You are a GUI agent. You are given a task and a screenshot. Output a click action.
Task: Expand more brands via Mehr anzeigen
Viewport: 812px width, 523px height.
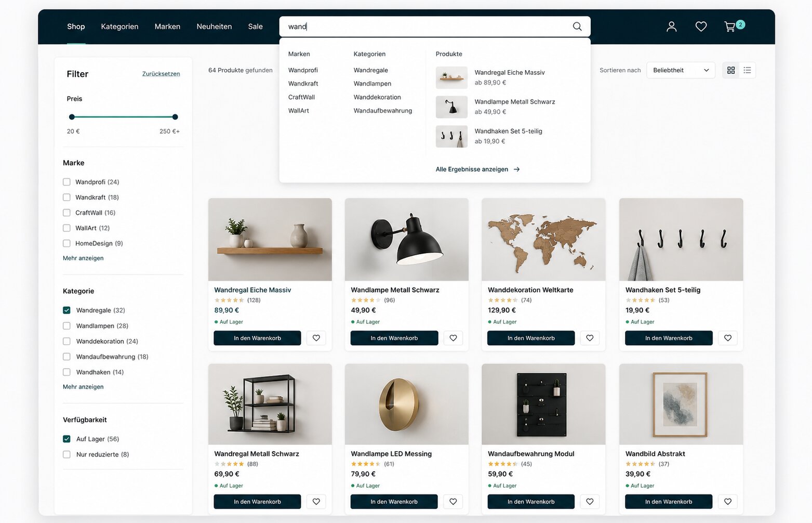pyautogui.click(x=83, y=258)
